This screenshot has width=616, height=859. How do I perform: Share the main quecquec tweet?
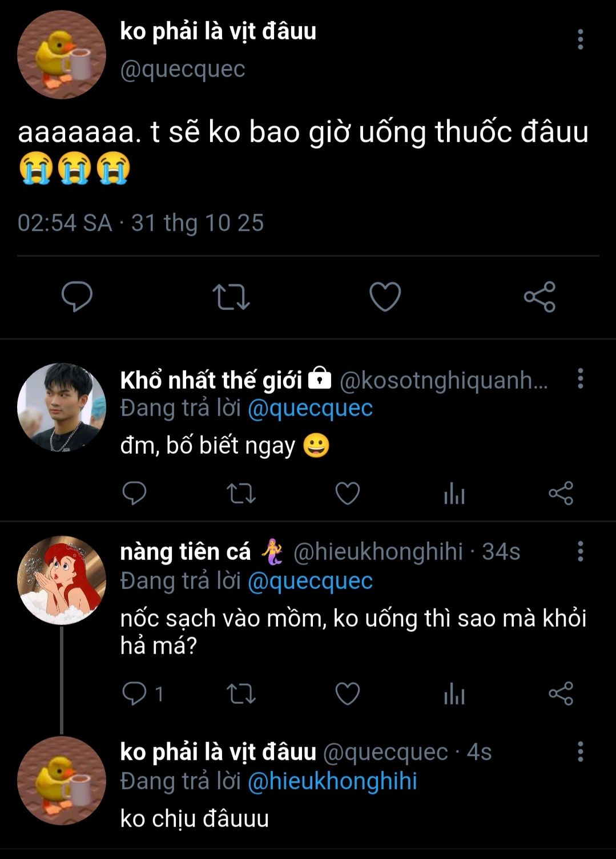pyautogui.click(x=539, y=297)
